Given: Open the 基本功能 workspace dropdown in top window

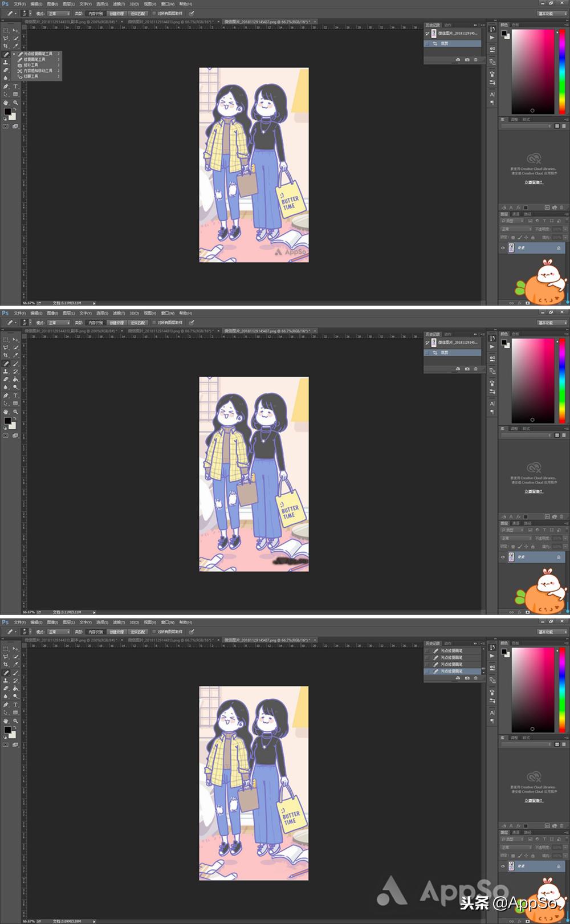Looking at the screenshot, I should (552, 13).
